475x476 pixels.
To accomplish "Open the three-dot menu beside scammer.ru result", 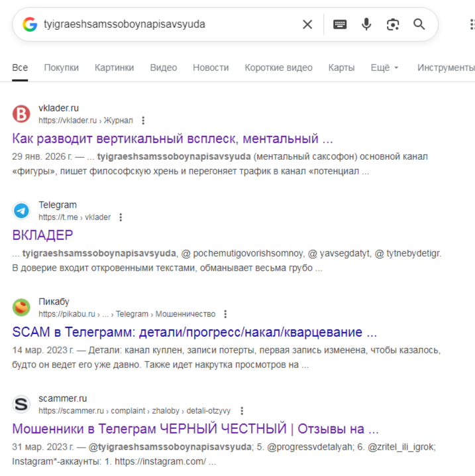I will pyautogui.click(x=242, y=411).
